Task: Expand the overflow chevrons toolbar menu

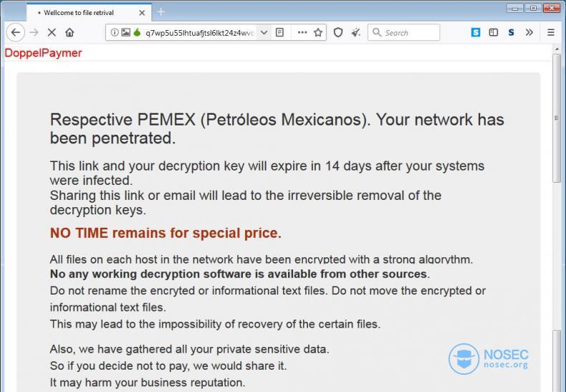Action: pyautogui.click(x=529, y=32)
